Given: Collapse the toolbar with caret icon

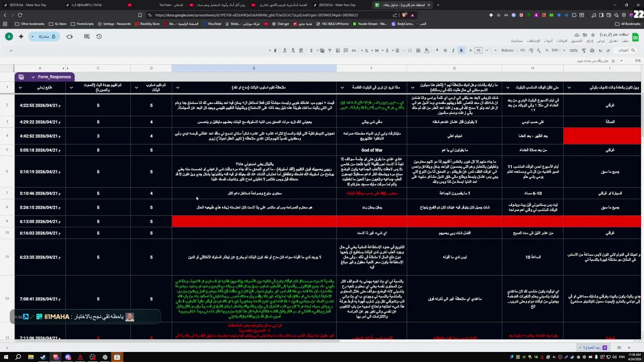Looking at the screenshot, I should 11,50.
